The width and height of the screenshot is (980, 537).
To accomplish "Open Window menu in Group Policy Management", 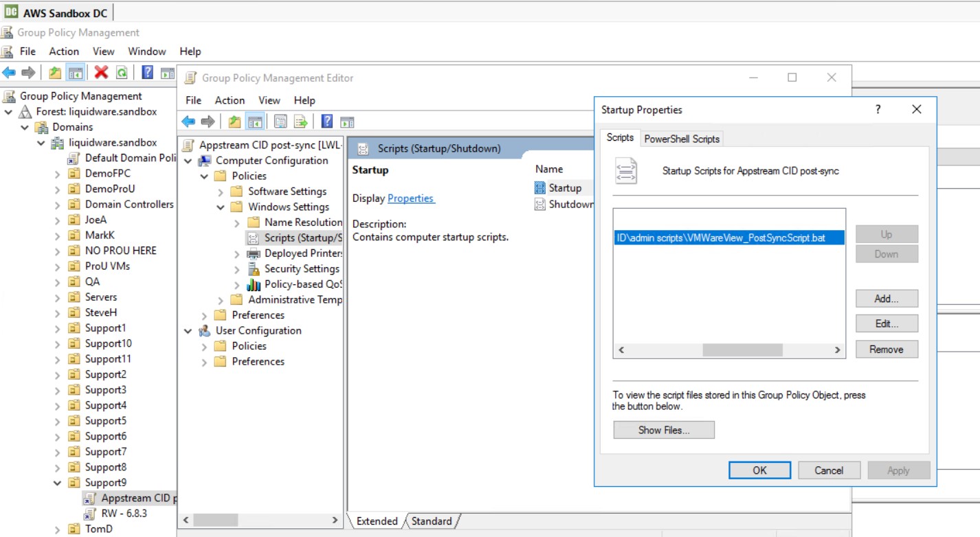I will click(147, 52).
